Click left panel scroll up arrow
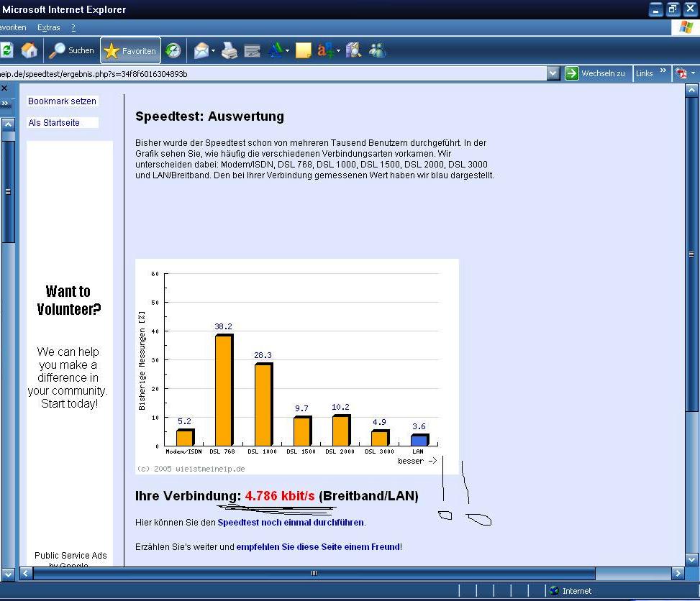Image resolution: width=700 pixels, height=601 pixels. [x=8, y=124]
